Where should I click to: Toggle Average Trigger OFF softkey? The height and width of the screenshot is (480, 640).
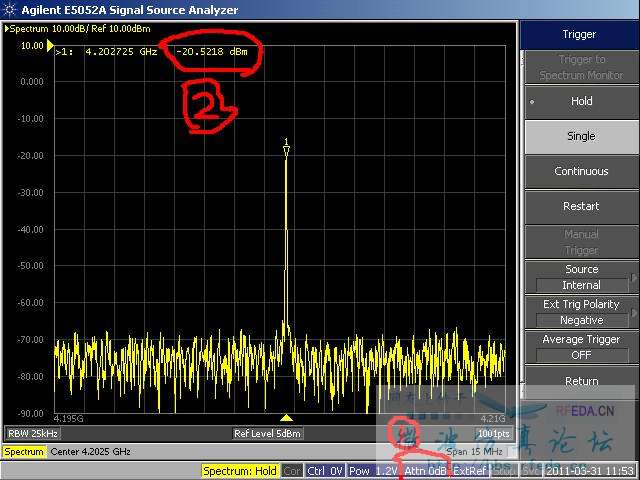coord(581,348)
